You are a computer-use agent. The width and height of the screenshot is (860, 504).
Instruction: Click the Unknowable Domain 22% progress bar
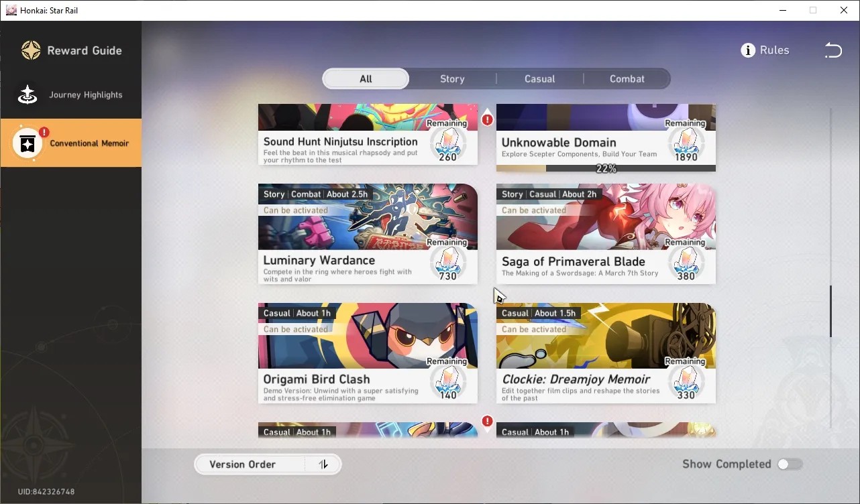point(606,168)
